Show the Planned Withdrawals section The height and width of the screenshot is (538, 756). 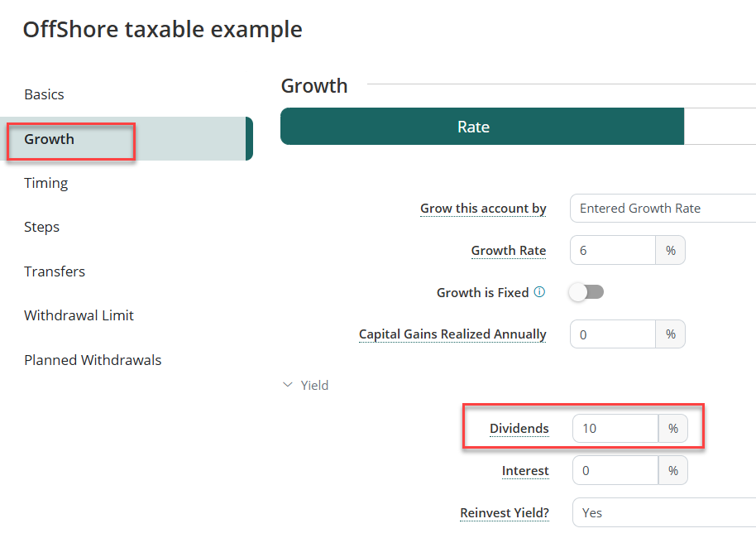93,360
